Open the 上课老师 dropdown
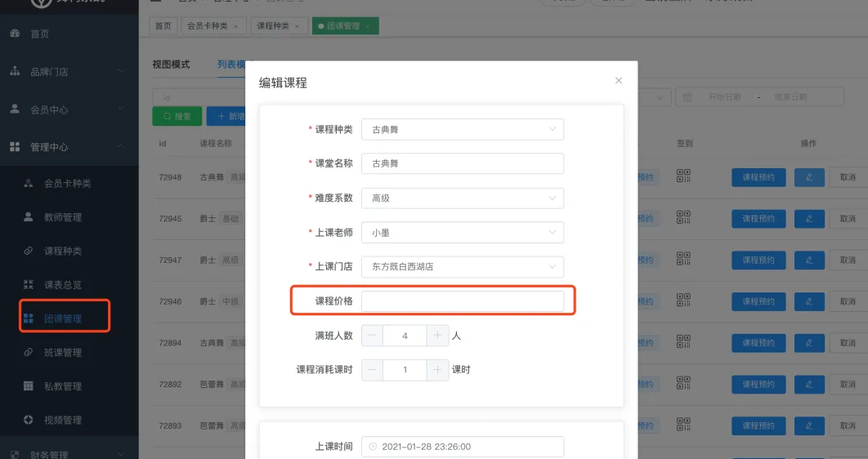 coord(462,233)
